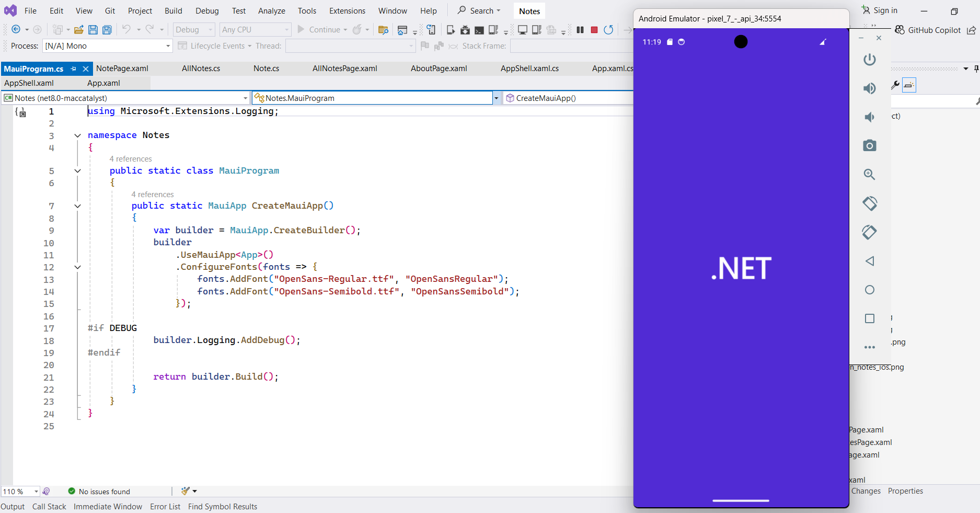Open the Search box in title bar
The width and height of the screenshot is (980, 513).
coord(479,10)
